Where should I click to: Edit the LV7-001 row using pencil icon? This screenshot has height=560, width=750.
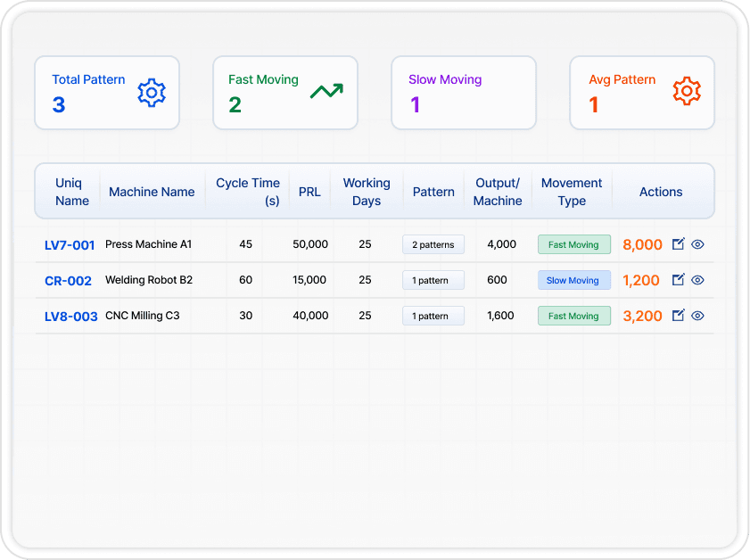click(679, 244)
